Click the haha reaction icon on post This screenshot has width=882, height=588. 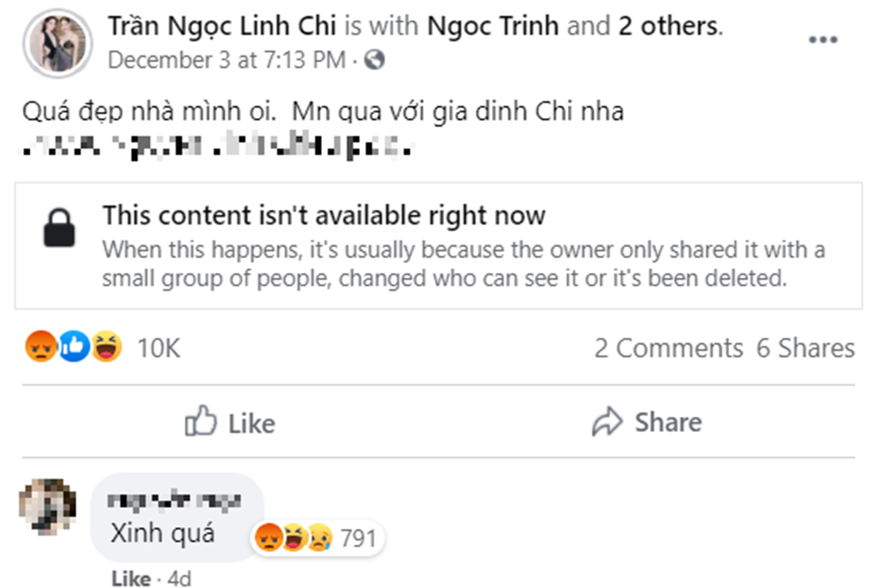[x=108, y=348]
